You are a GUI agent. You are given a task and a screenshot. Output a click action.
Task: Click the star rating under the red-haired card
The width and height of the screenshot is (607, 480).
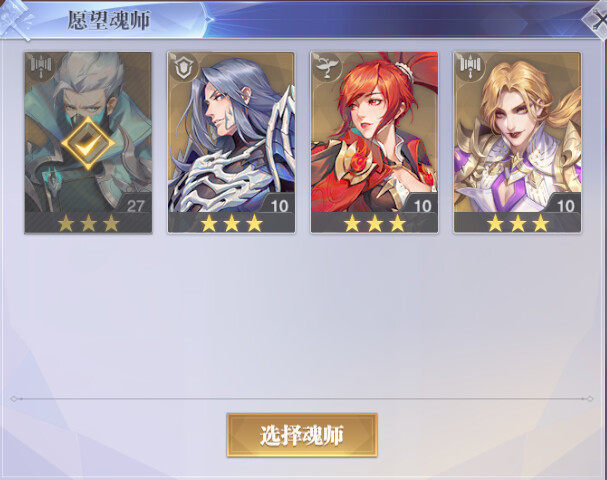(374, 223)
